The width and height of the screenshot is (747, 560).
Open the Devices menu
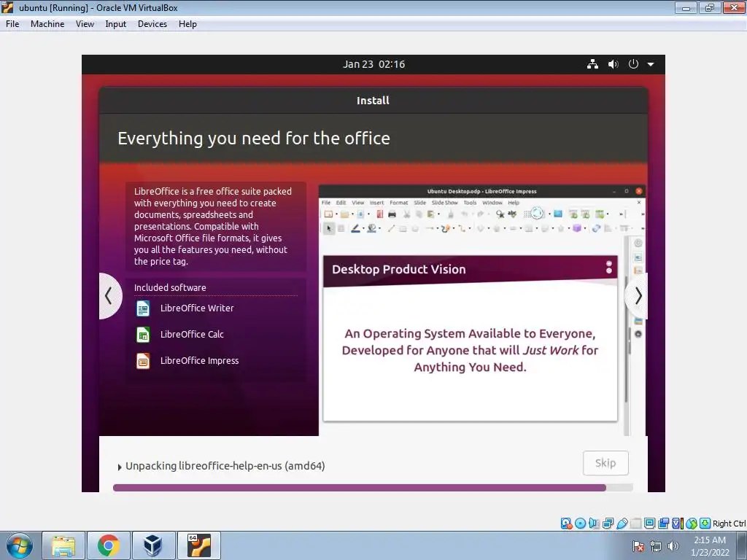tap(152, 24)
